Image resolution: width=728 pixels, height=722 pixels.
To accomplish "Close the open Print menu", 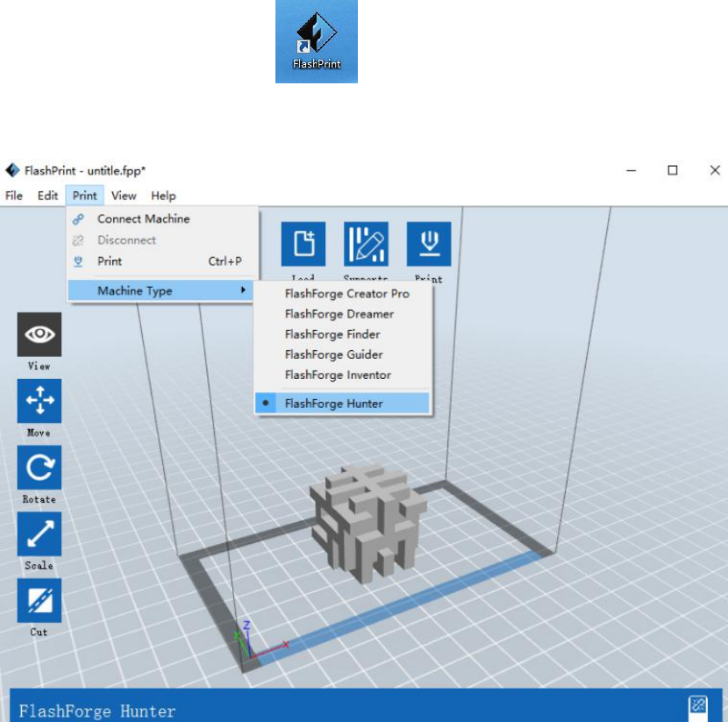I will coord(84,196).
